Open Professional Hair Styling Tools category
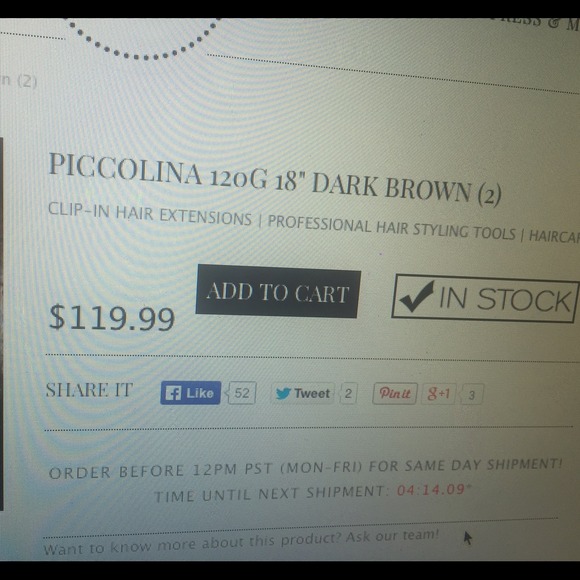580x580 pixels. (391, 227)
